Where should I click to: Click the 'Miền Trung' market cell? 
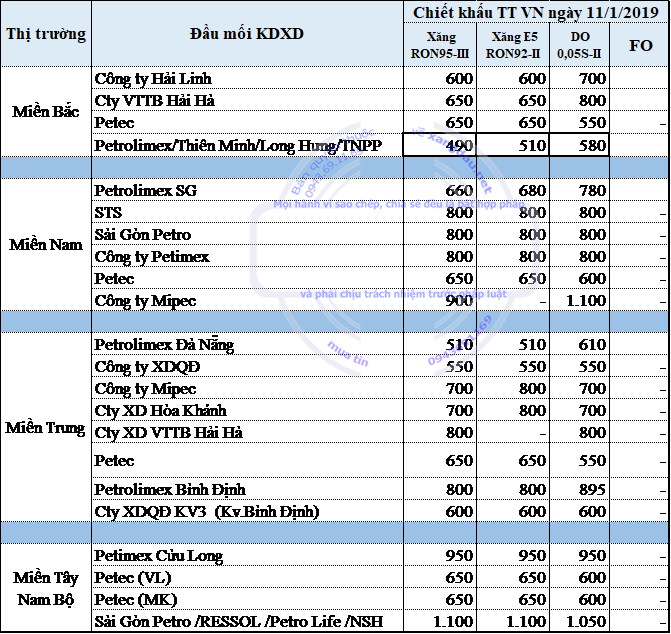click(46, 427)
